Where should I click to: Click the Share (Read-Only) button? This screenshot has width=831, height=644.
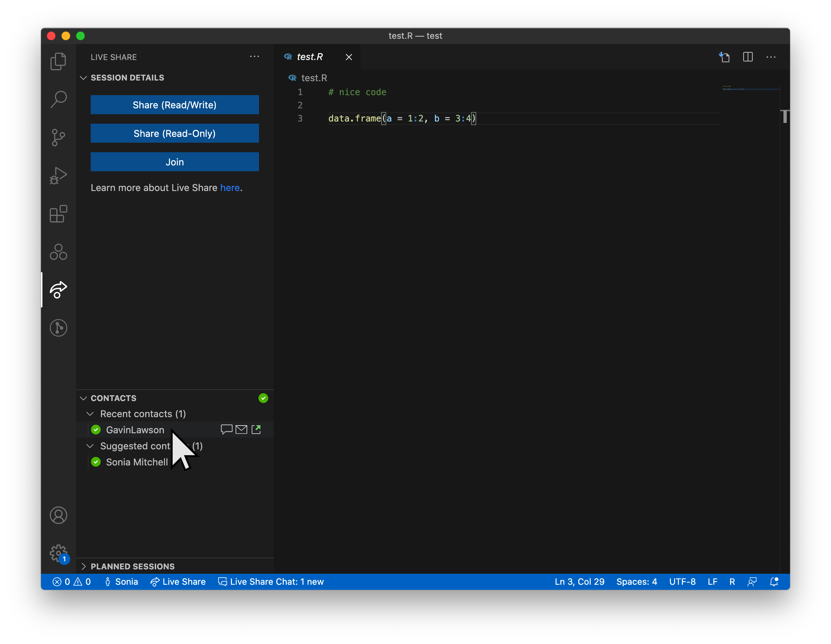click(174, 133)
